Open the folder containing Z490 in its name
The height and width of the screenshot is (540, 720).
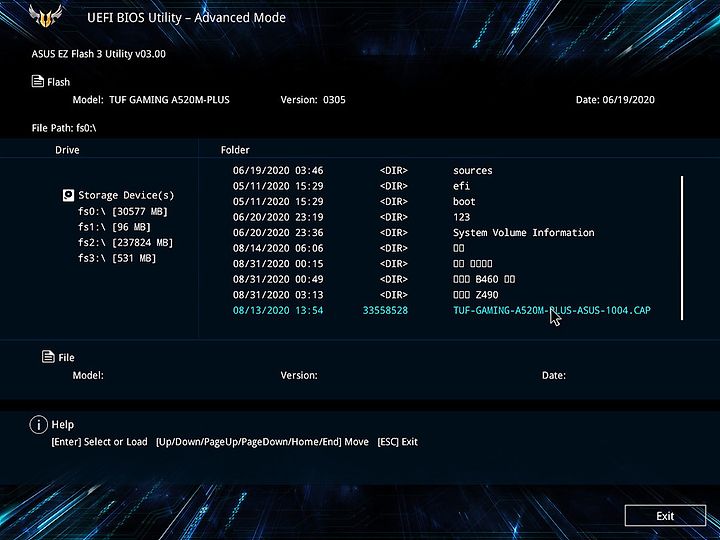475,295
